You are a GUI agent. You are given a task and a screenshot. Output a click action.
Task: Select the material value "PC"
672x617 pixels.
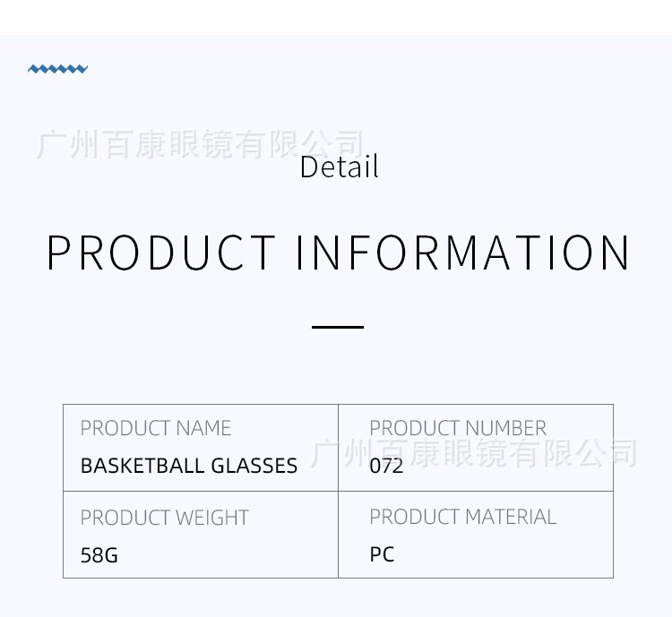[382, 554]
